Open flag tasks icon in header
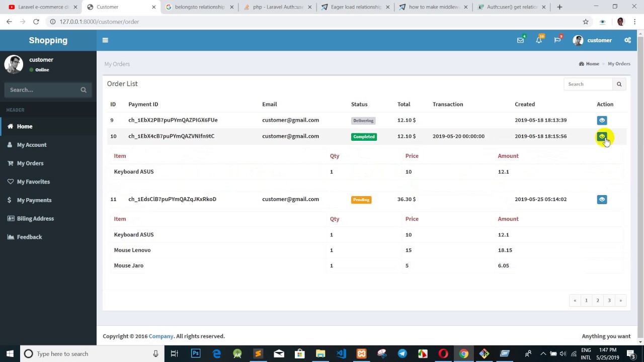The height and width of the screenshot is (362, 644). [x=557, y=40]
